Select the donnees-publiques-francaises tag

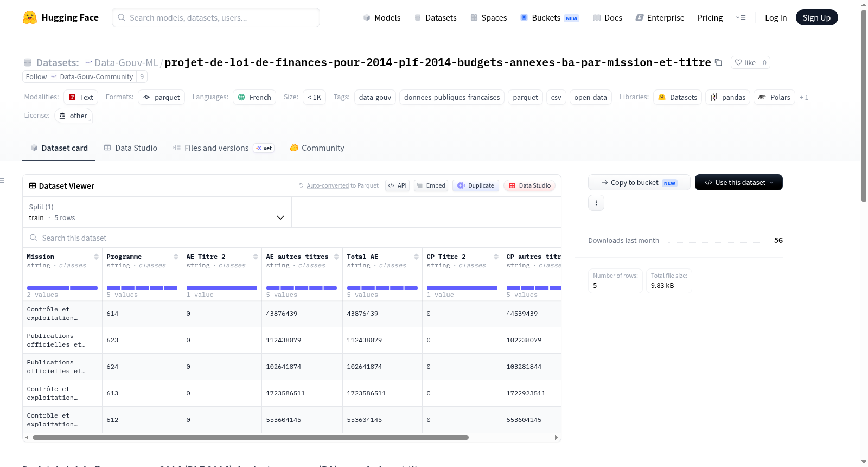452,97
